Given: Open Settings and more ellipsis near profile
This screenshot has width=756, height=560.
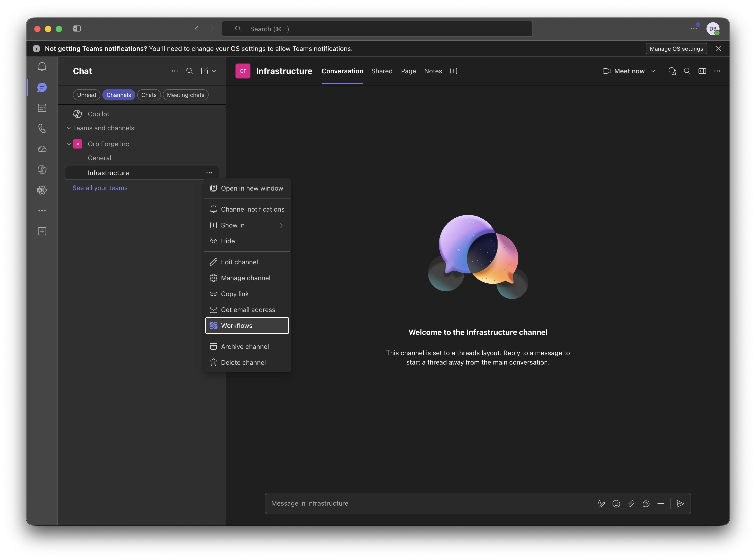Looking at the screenshot, I should coord(694,29).
